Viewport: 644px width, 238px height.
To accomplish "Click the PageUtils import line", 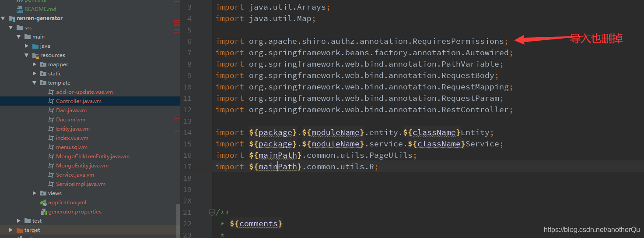I will click(x=316, y=155).
